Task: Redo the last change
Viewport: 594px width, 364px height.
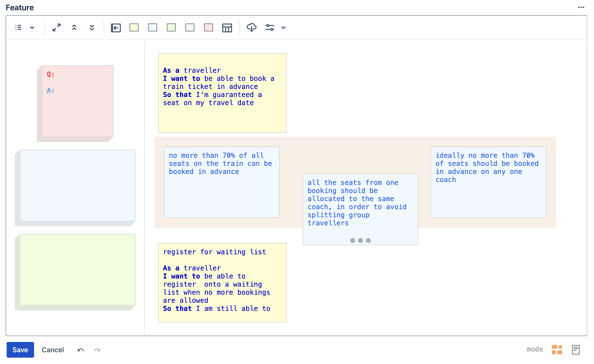Action: tap(97, 350)
